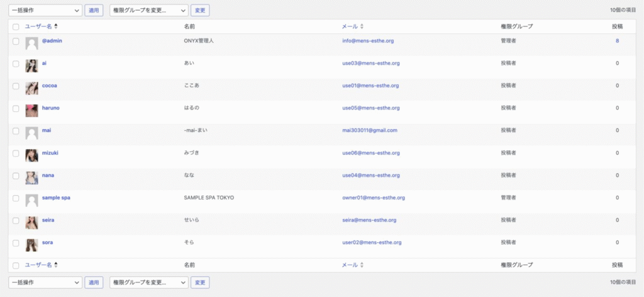Click the avatar thumbnail for user ai

coord(31,66)
